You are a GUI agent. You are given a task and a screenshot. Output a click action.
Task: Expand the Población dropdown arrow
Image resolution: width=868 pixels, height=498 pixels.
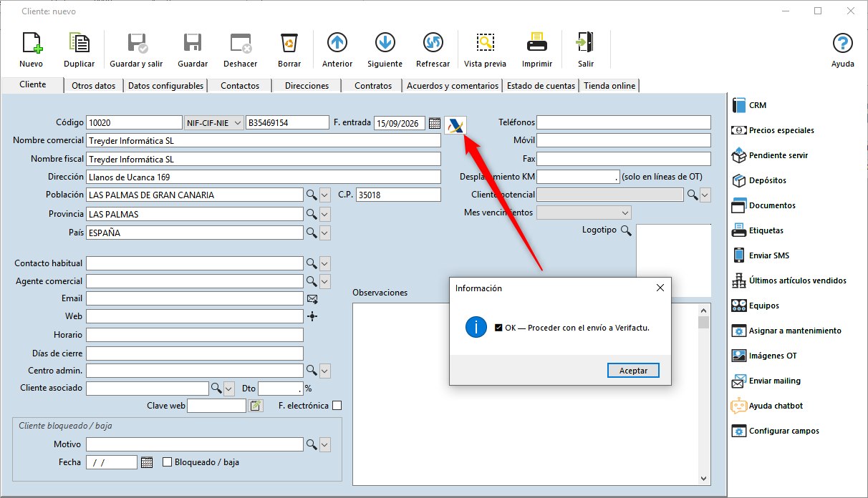point(325,195)
